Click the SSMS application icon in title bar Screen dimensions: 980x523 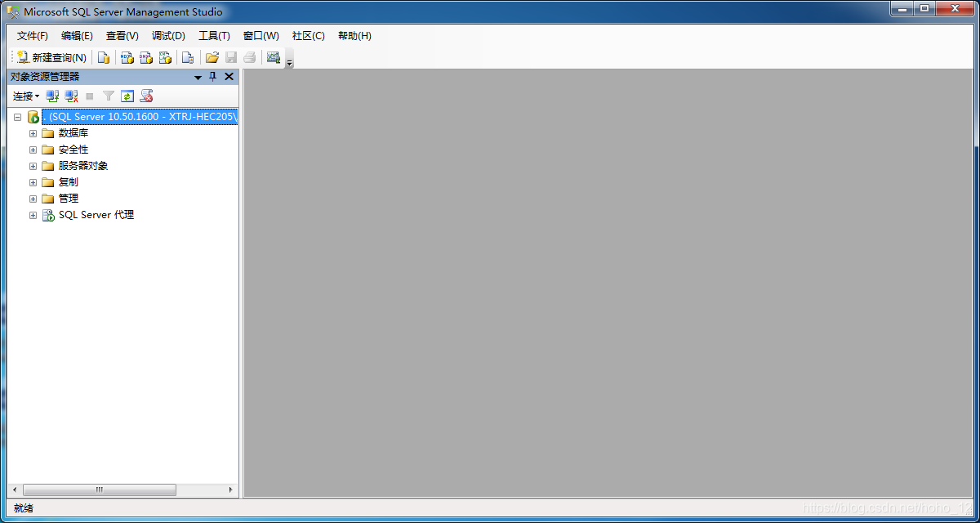point(14,12)
